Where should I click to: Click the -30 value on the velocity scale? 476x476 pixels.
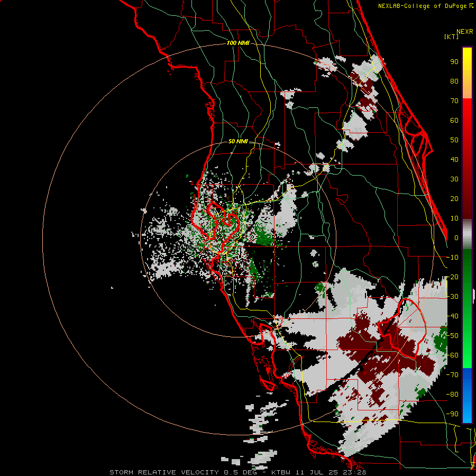coord(452,297)
